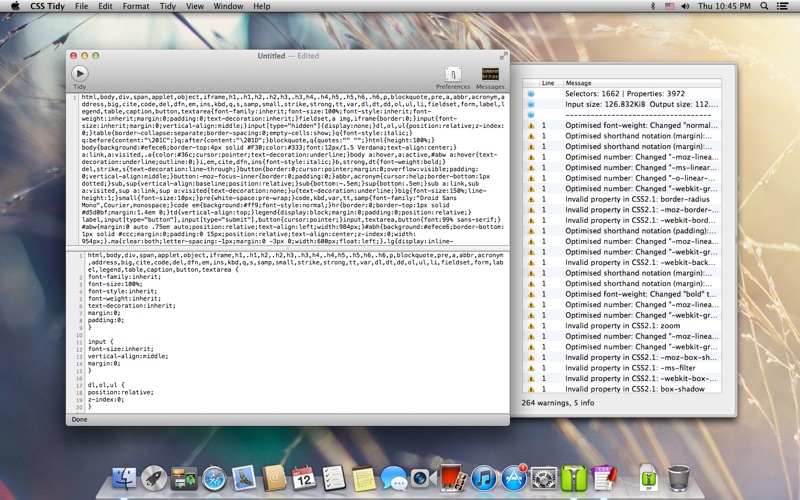
Task: Sort by the Message column header
Action: tap(642, 83)
